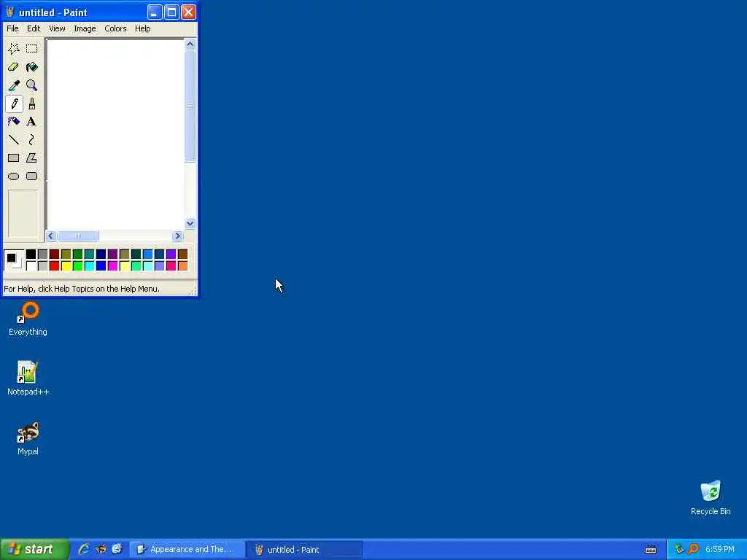Click the canvas scroll up arrow
Screen dimensions: 747x560
(190, 44)
